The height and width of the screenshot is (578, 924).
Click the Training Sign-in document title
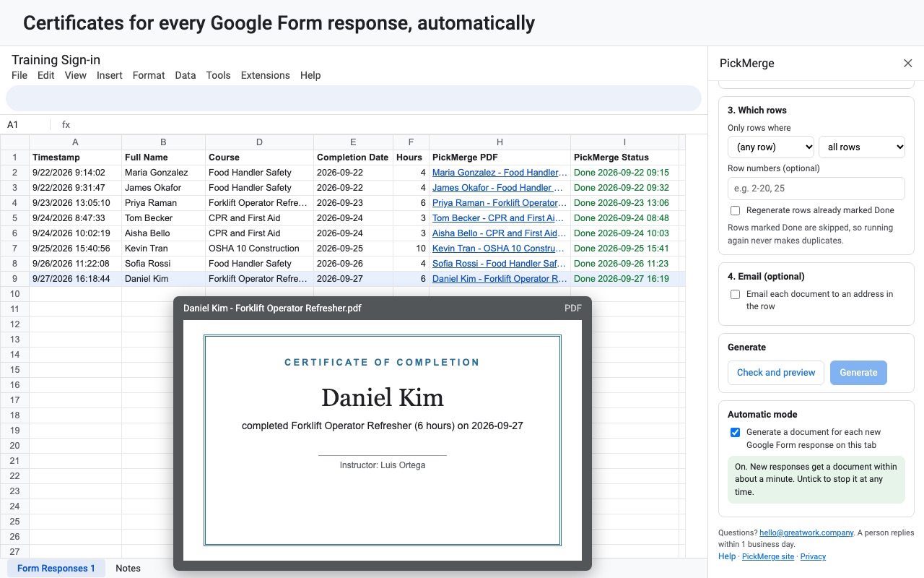click(56, 60)
